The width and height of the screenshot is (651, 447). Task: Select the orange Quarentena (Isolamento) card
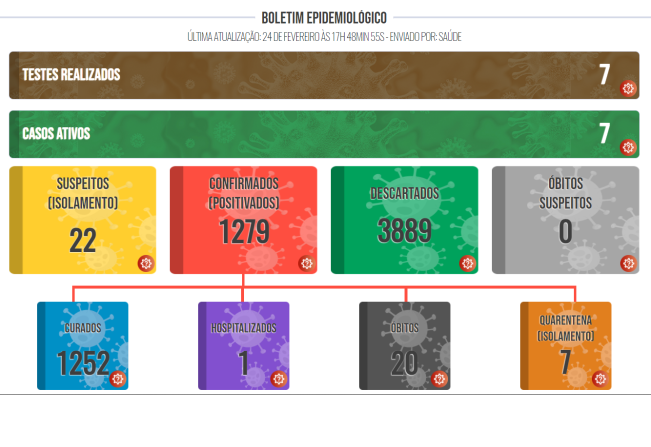click(565, 346)
